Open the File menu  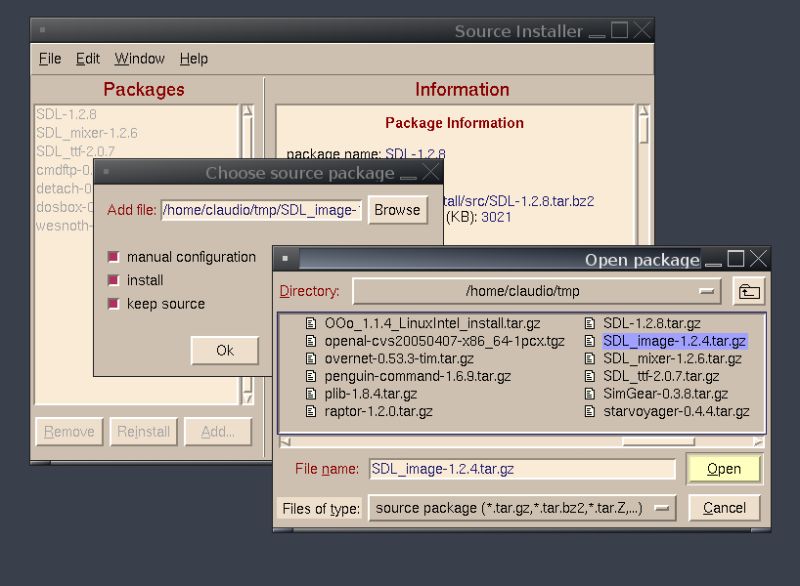[x=48, y=58]
